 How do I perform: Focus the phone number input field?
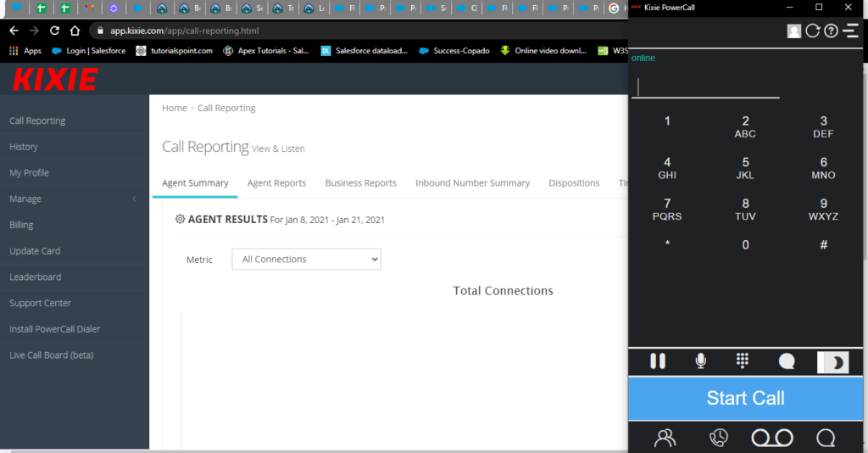pos(705,87)
